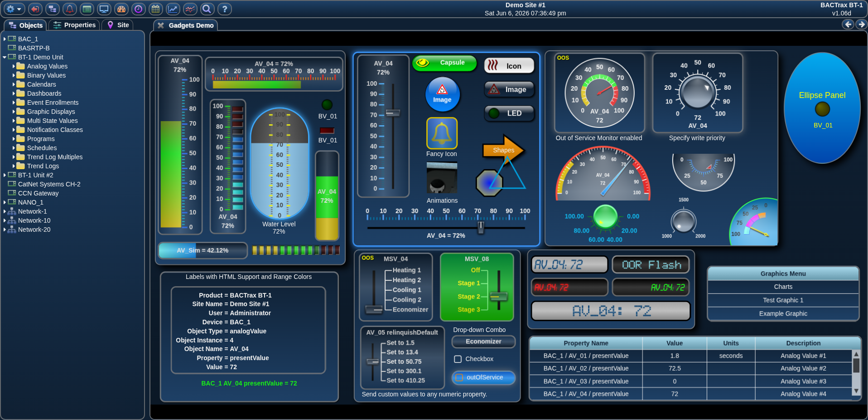Open the orange dashboard gauge icon
This screenshot has height=420, width=868.
tap(121, 9)
